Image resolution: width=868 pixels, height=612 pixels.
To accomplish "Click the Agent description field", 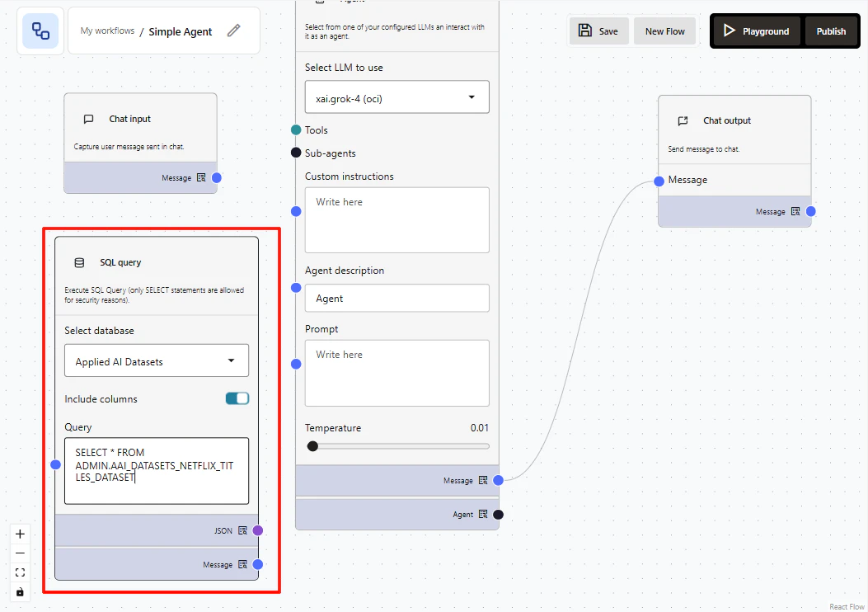I will click(x=397, y=298).
